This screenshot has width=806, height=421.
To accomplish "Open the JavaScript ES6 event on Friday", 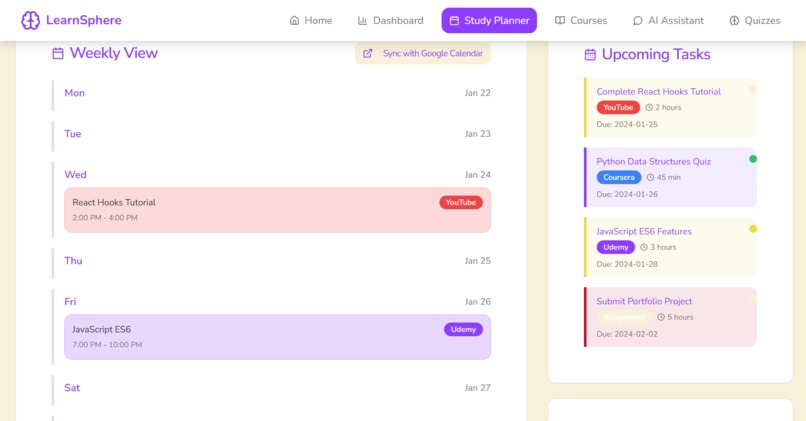I will coord(278,337).
